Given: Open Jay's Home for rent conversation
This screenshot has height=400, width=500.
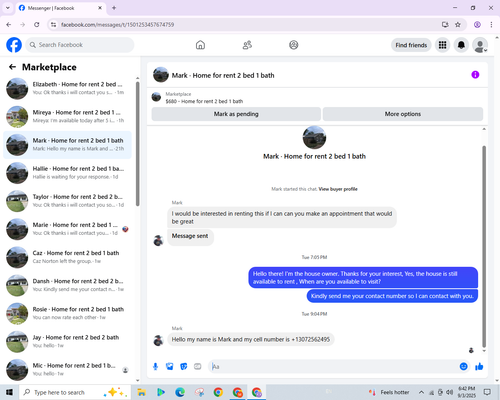Looking at the screenshot, I should point(67,341).
